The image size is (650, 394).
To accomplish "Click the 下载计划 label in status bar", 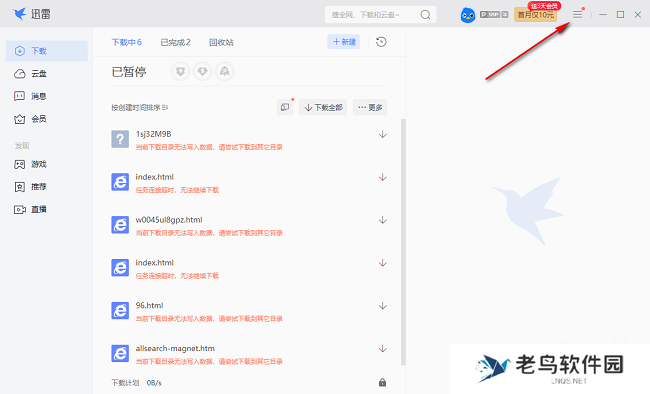I will [x=125, y=383].
